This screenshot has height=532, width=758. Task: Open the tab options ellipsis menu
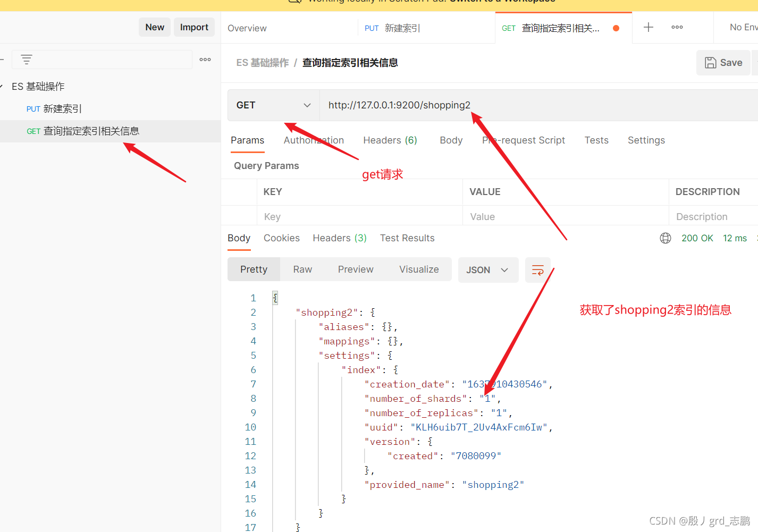coord(677,27)
